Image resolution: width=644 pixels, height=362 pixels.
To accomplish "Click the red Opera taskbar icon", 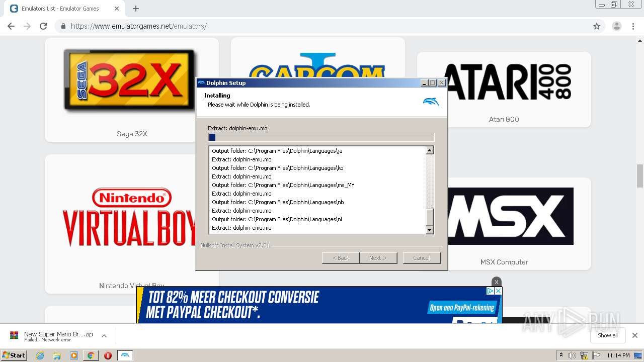I will coord(108,355).
